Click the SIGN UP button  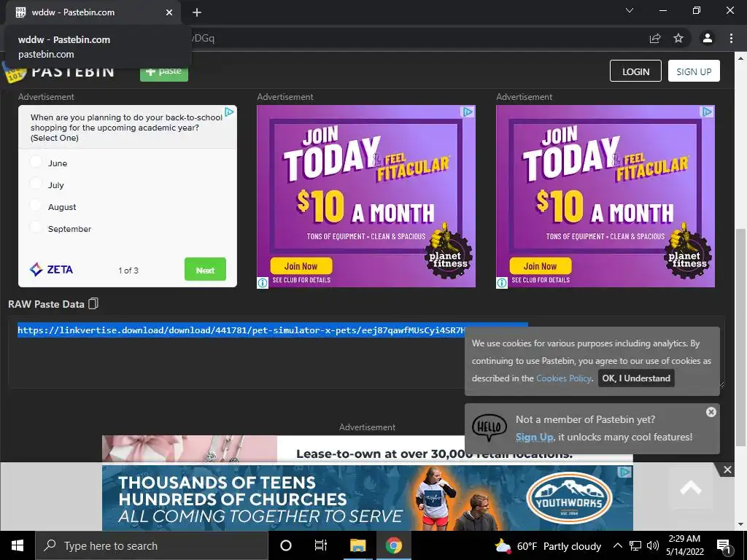tap(694, 71)
